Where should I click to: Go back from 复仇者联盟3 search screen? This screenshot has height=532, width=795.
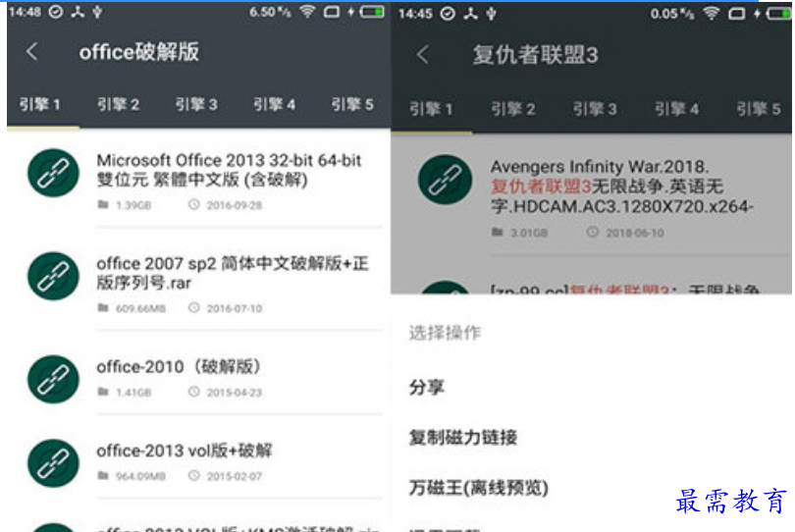(x=423, y=54)
